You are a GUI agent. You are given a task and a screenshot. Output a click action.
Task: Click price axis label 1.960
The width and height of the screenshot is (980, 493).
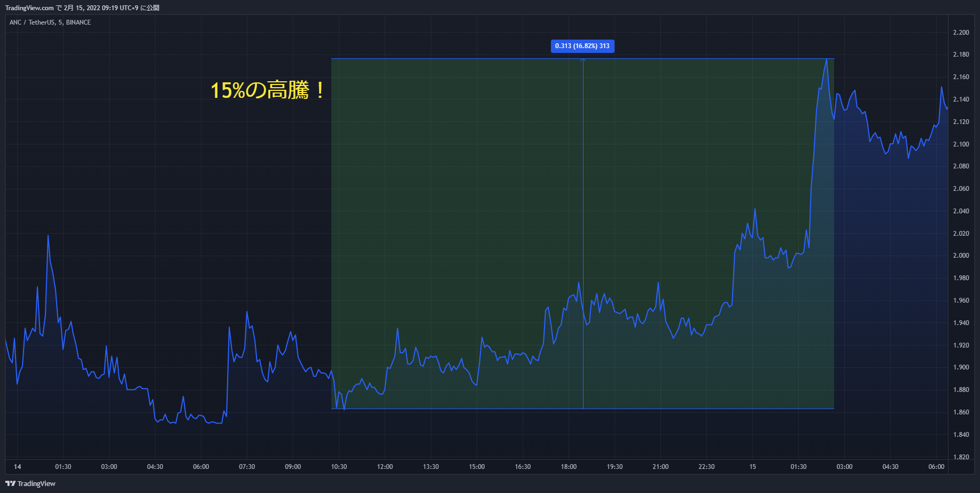click(961, 301)
